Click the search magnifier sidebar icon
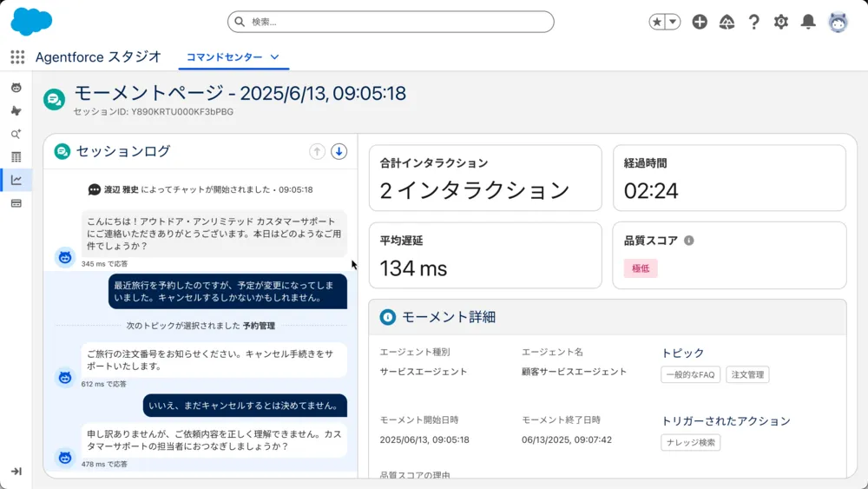868x489 pixels. [x=16, y=134]
